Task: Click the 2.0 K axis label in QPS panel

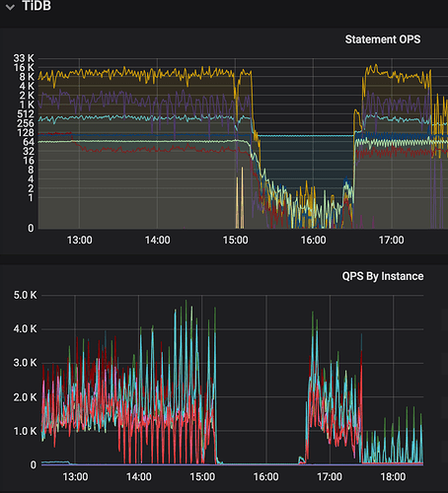Action: coord(25,397)
